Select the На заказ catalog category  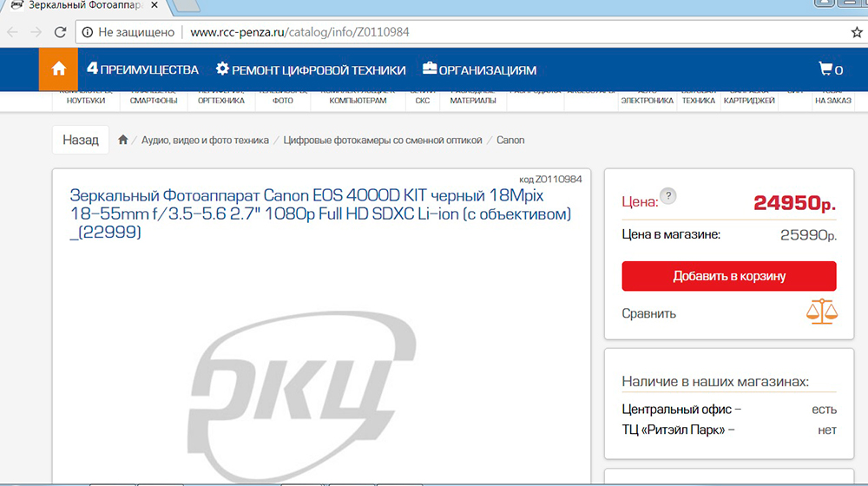pyautogui.click(x=833, y=100)
